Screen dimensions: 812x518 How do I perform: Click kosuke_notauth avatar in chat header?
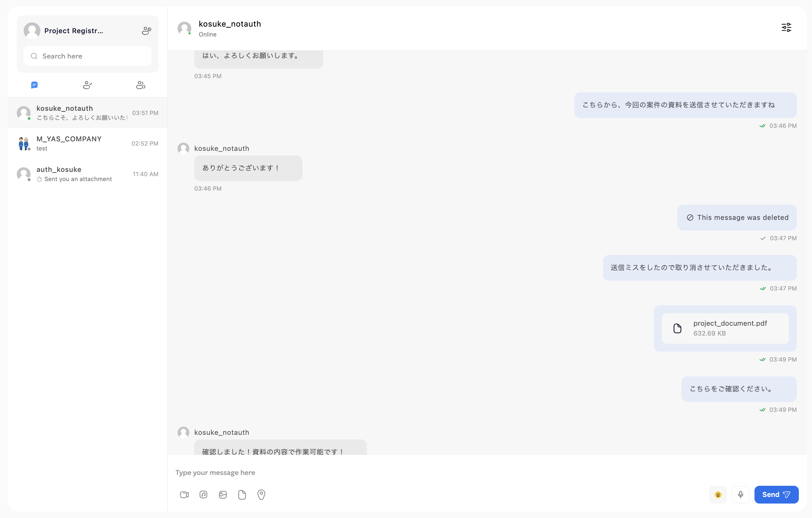pos(184,28)
